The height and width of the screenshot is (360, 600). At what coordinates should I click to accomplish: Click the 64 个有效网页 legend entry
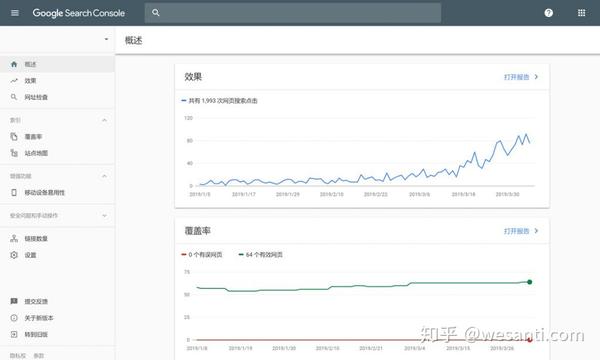[x=260, y=255]
